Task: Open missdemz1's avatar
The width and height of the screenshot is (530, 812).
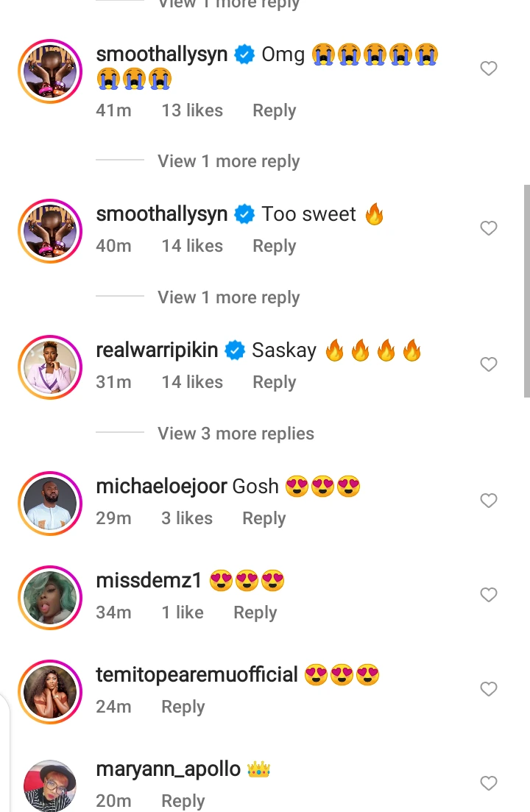Action: (x=50, y=597)
